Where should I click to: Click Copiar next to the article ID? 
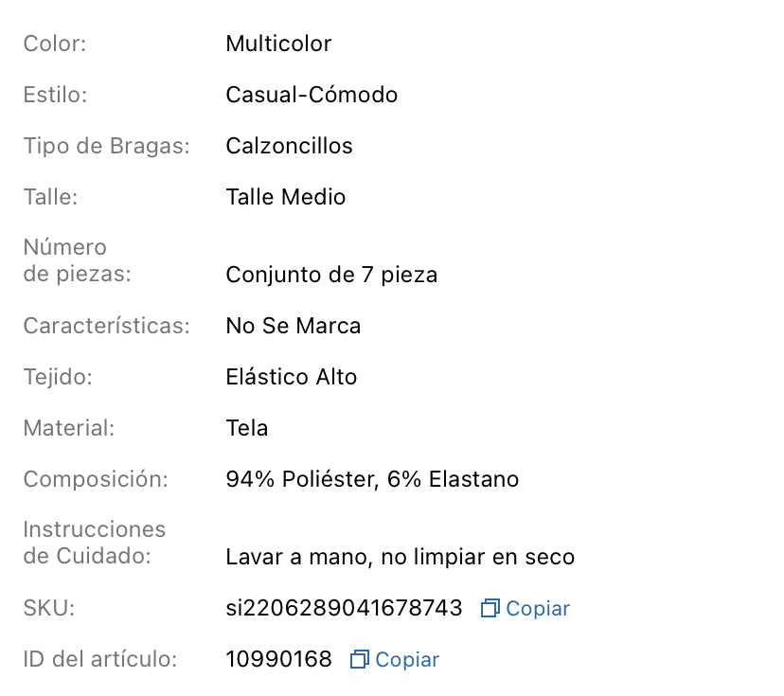[x=405, y=659]
